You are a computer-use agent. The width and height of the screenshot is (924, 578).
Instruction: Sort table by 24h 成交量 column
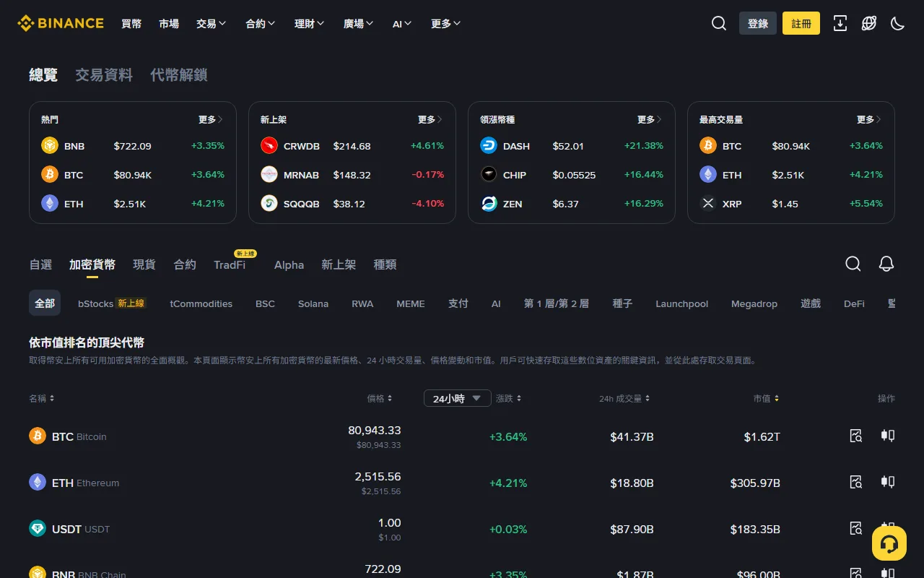click(x=624, y=398)
